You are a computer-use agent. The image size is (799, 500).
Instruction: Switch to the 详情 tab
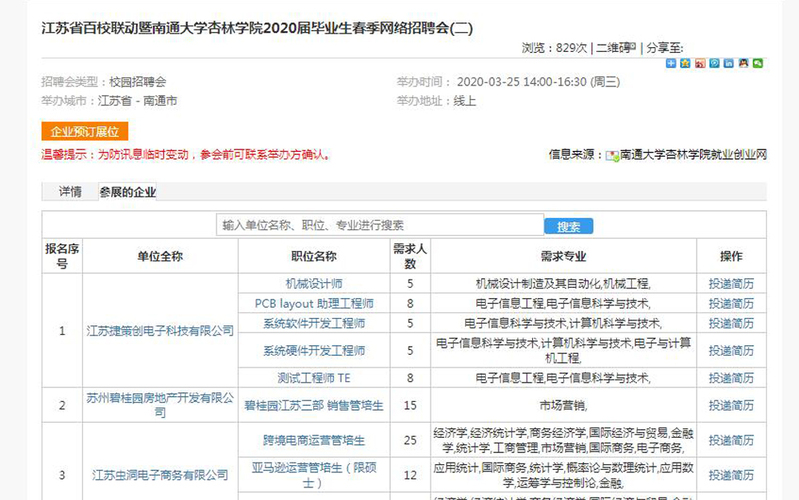coord(70,192)
